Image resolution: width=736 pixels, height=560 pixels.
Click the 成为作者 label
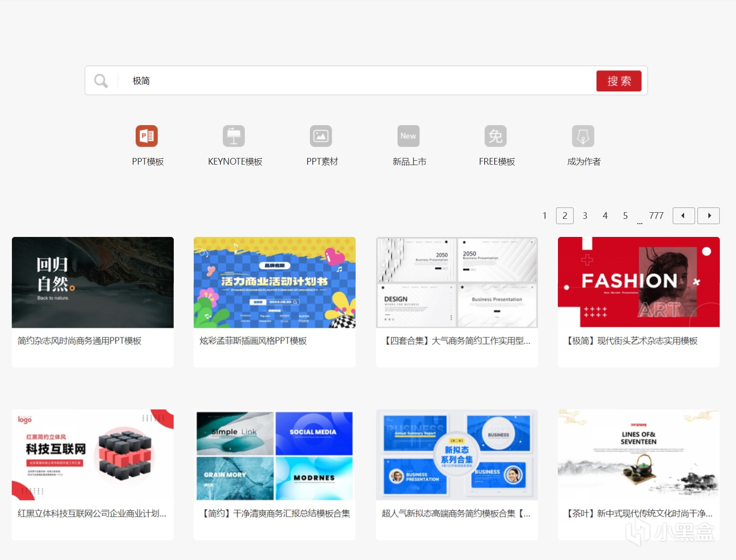click(584, 162)
